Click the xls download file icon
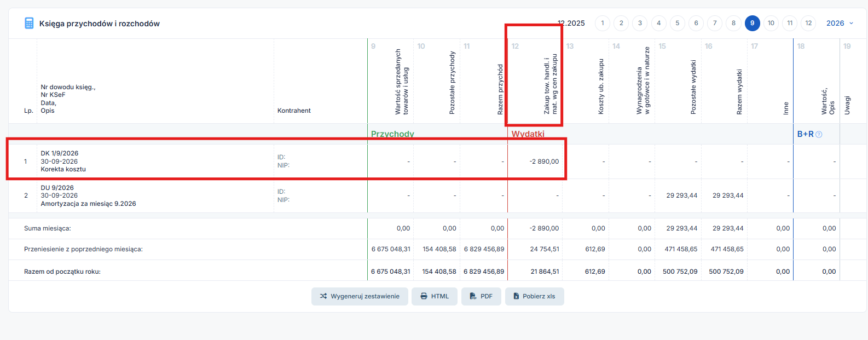 516,296
